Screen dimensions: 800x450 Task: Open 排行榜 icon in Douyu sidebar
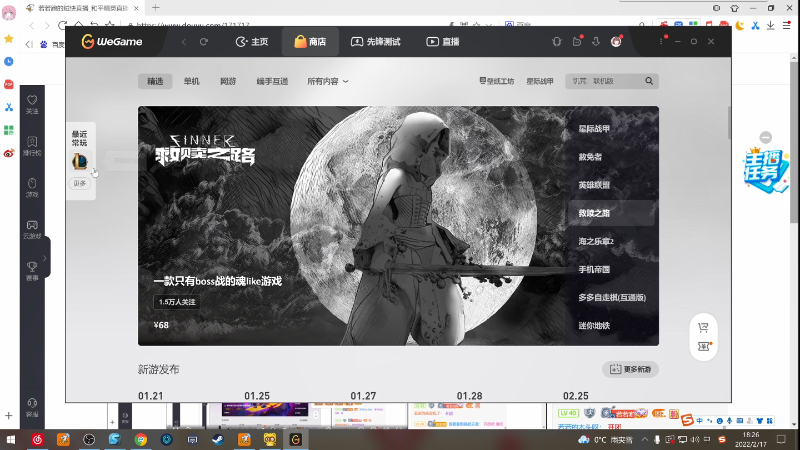coord(32,146)
